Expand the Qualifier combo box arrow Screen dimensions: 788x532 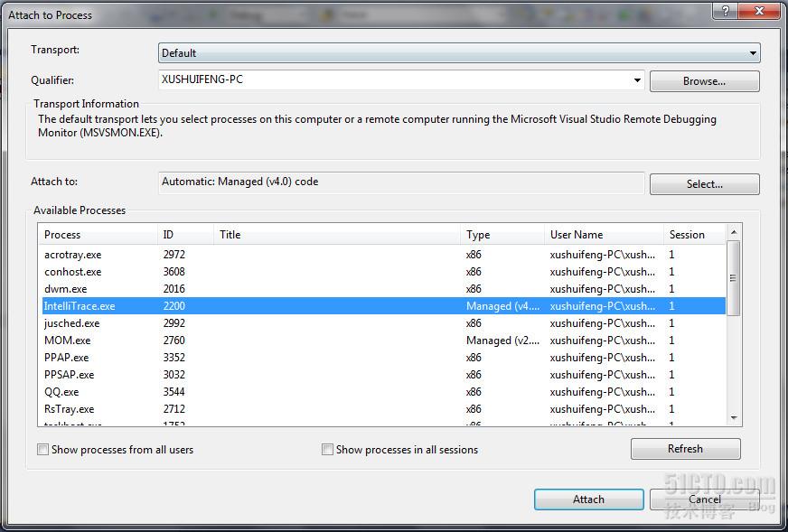click(x=637, y=80)
